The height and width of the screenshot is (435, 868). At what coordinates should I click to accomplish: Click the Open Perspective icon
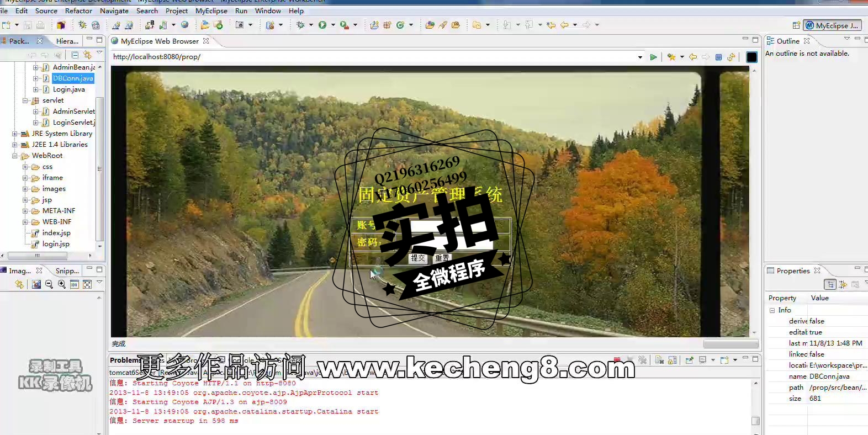(x=796, y=25)
